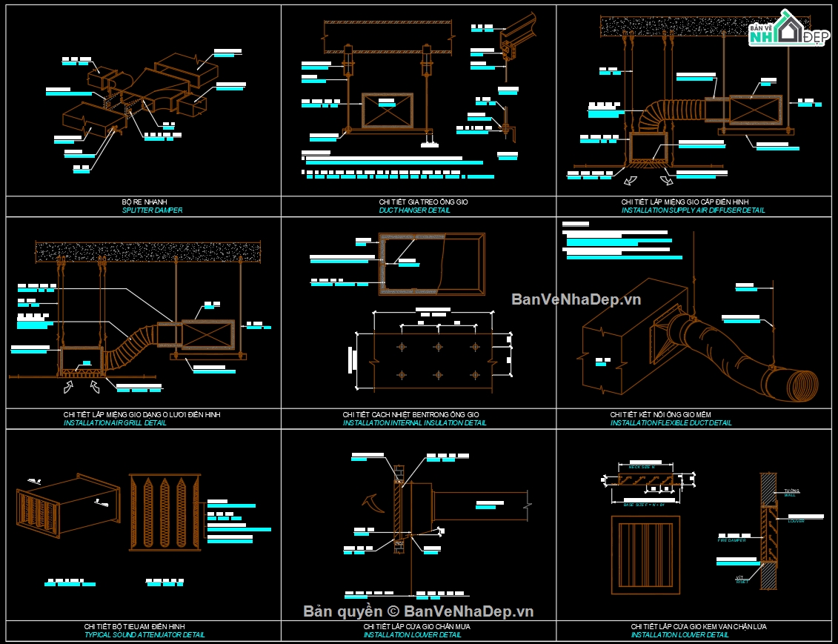
Task: Click the flexible duct round open end
Action: click(x=803, y=385)
